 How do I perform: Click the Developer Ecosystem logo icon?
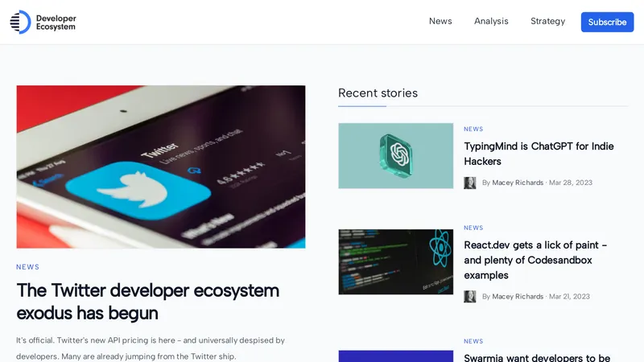point(20,22)
